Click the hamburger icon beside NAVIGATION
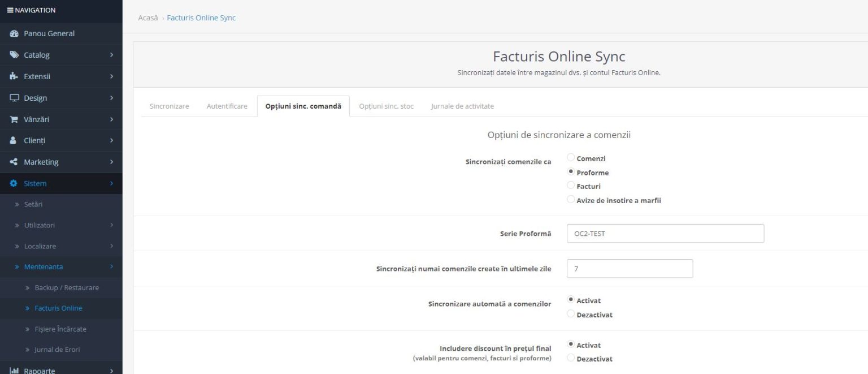This screenshot has height=374, width=868. (x=10, y=10)
